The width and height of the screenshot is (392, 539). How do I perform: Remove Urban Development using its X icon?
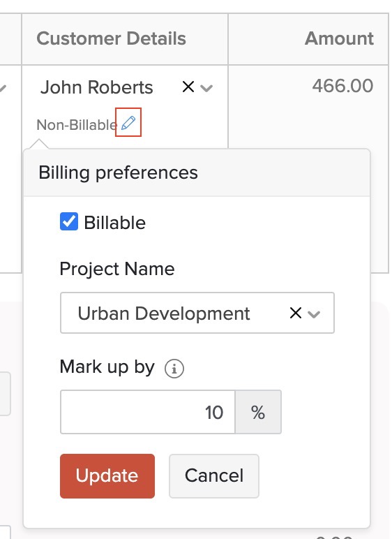pyautogui.click(x=296, y=313)
